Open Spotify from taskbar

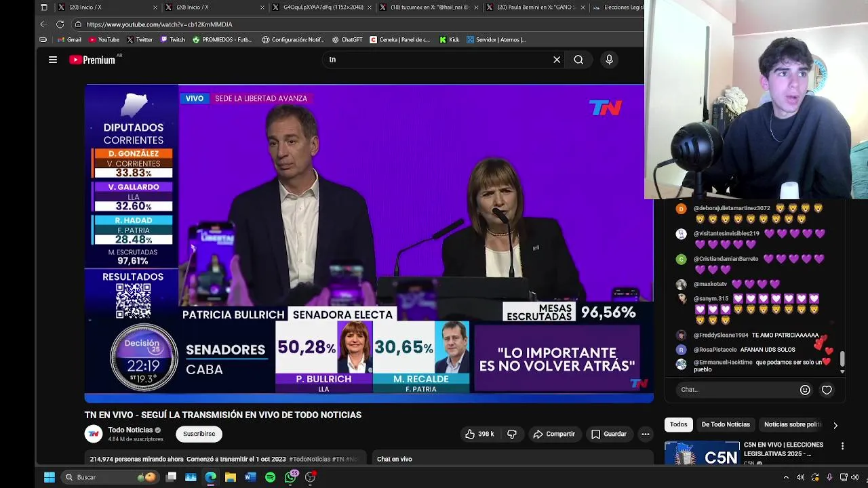[271, 477]
